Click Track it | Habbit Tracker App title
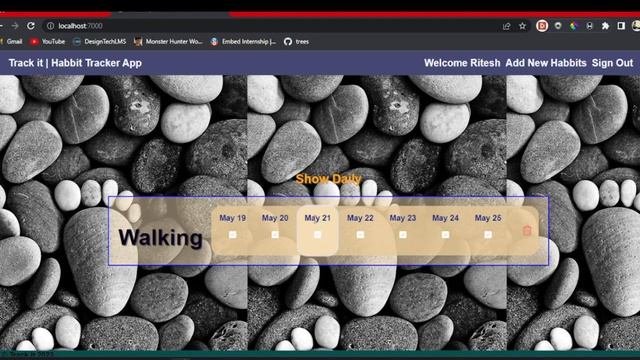The width and height of the screenshot is (640, 360). coord(75,63)
